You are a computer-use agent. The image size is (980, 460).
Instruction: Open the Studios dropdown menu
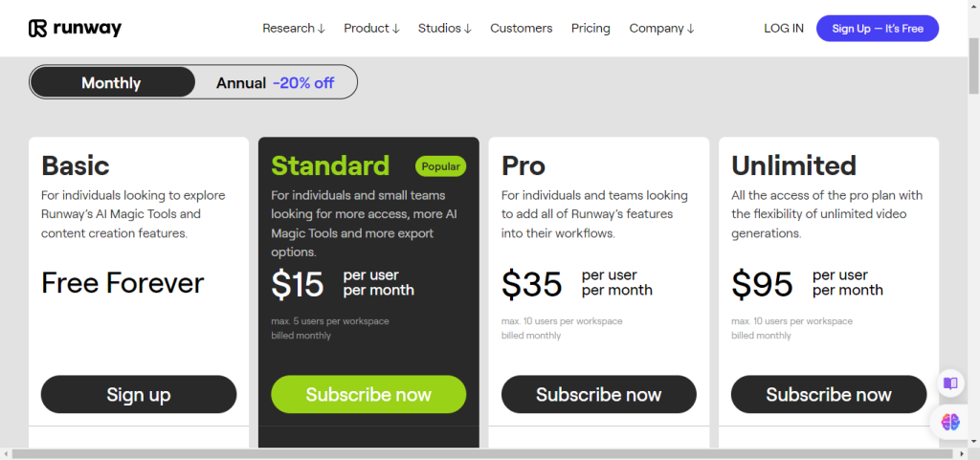444,29
